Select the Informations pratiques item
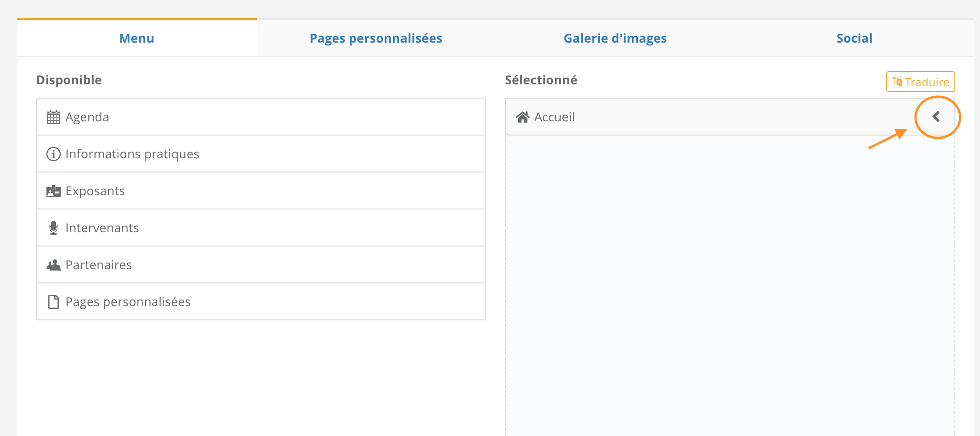The height and width of the screenshot is (436, 980). 261,154
